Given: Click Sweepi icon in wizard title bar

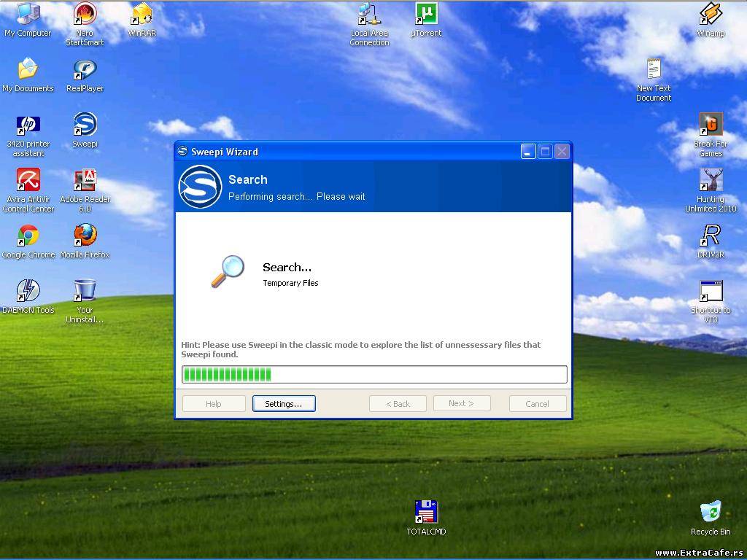Looking at the screenshot, I should pyautogui.click(x=182, y=152).
